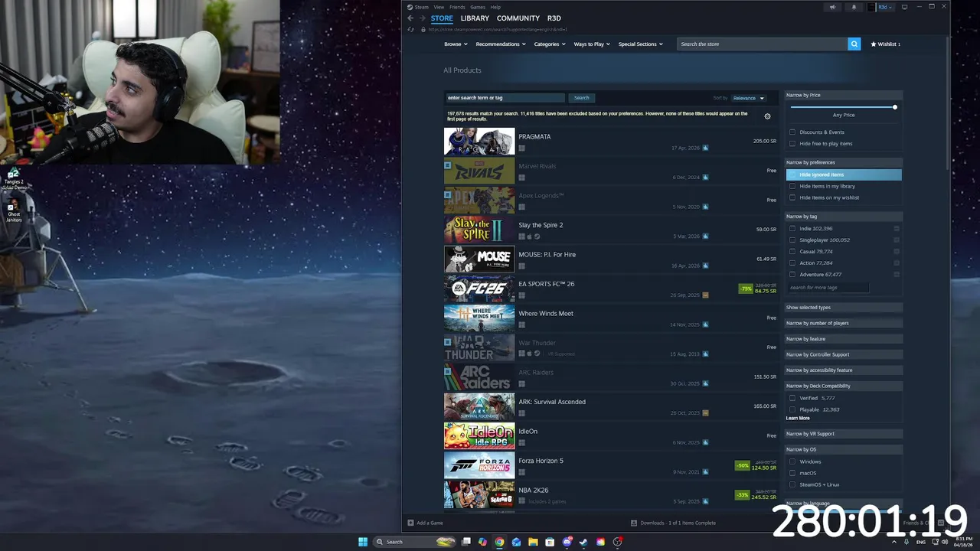Switch to the COMMUNITY tab
The width and height of the screenshot is (980, 551).
[518, 18]
